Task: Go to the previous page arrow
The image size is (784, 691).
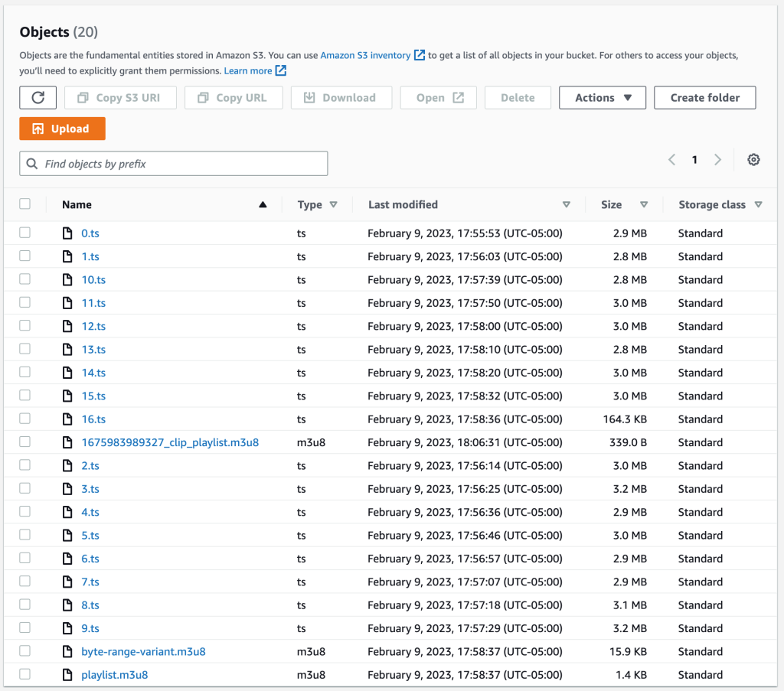Action: pyautogui.click(x=672, y=160)
